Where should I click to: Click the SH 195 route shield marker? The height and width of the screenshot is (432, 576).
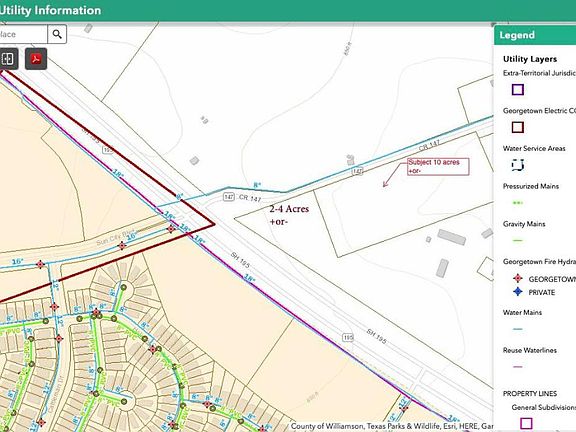click(348, 337)
